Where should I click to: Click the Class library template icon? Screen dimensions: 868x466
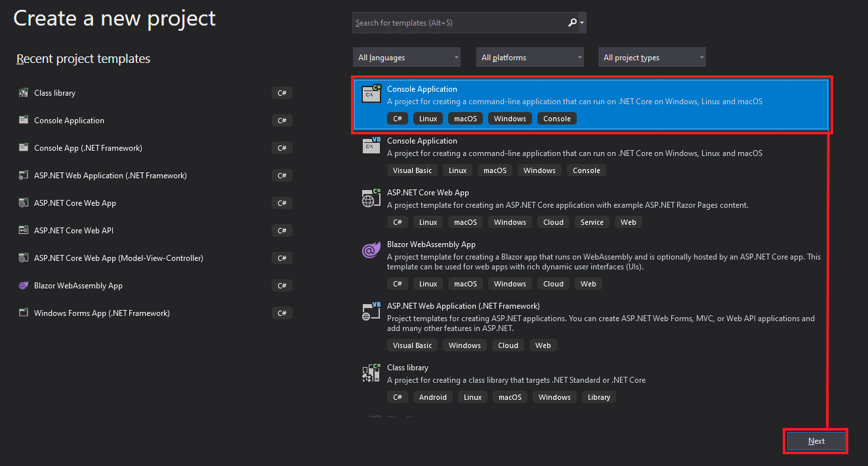pyautogui.click(x=371, y=372)
